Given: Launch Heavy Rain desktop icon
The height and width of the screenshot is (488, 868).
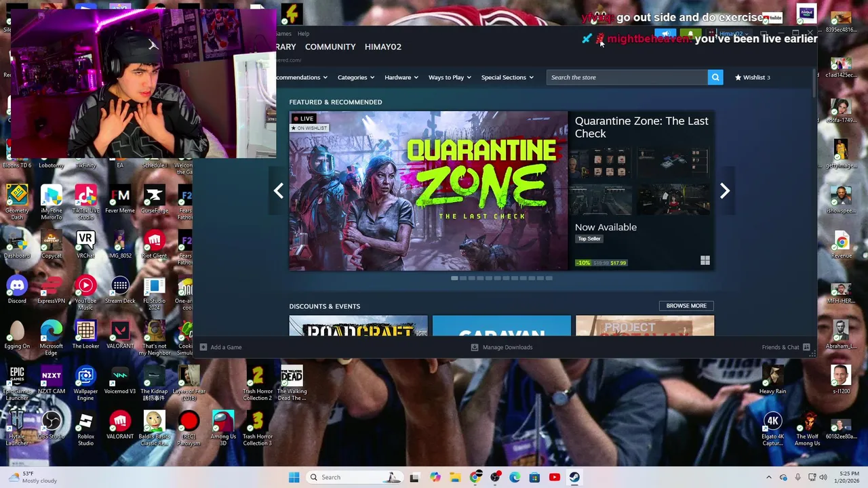Looking at the screenshot, I should [772, 380].
